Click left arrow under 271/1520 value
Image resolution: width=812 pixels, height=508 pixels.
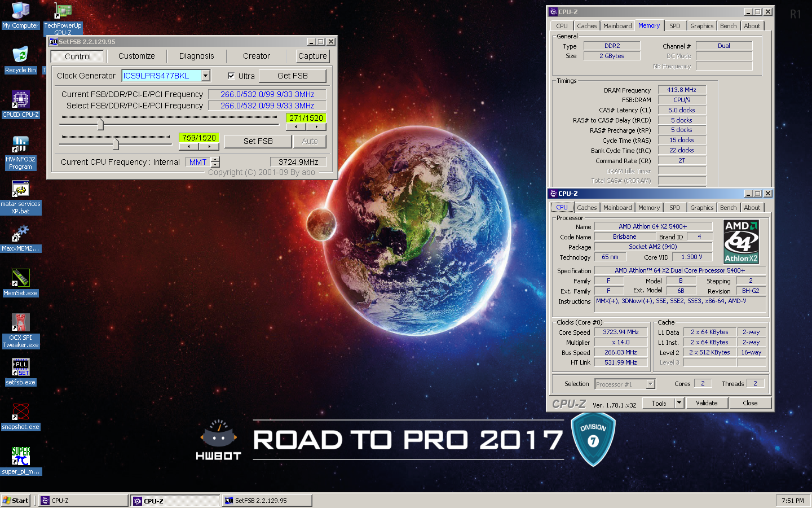coord(296,127)
